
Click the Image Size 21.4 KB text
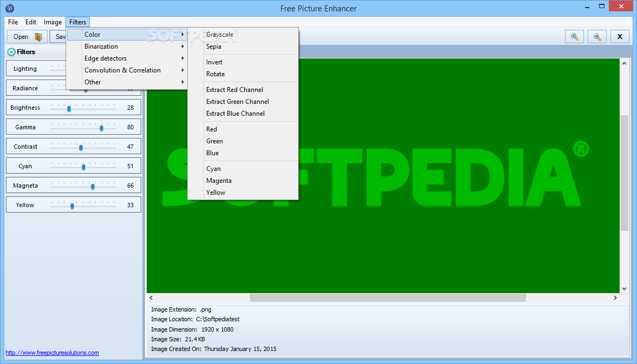178,339
